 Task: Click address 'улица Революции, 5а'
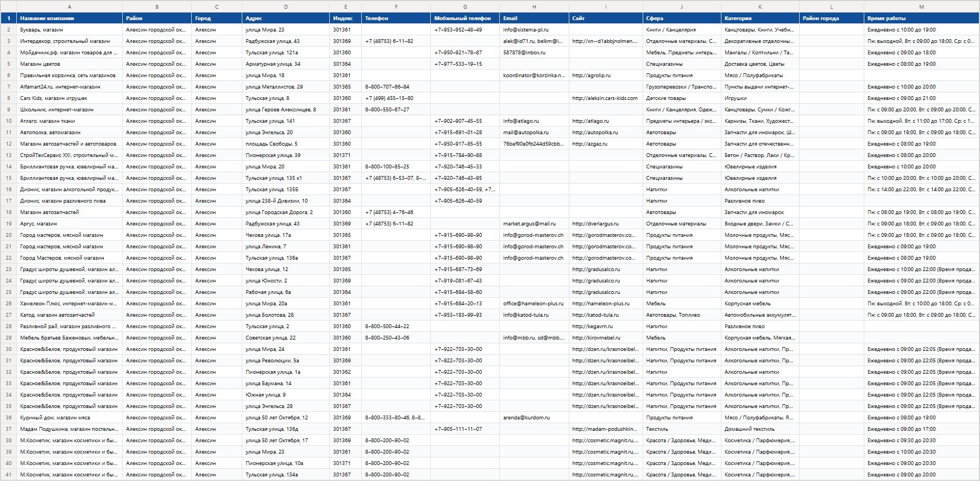pyautogui.click(x=286, y=361)
